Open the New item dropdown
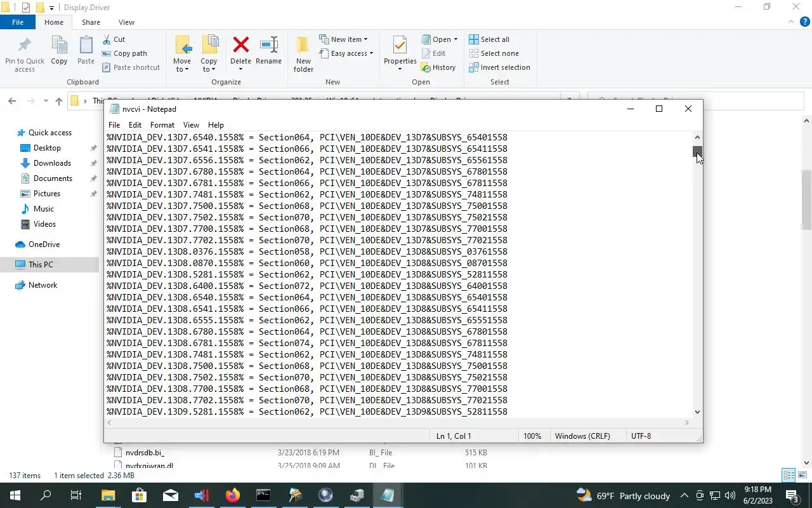This screenshot has height=508, width=812. coord(343,39)
